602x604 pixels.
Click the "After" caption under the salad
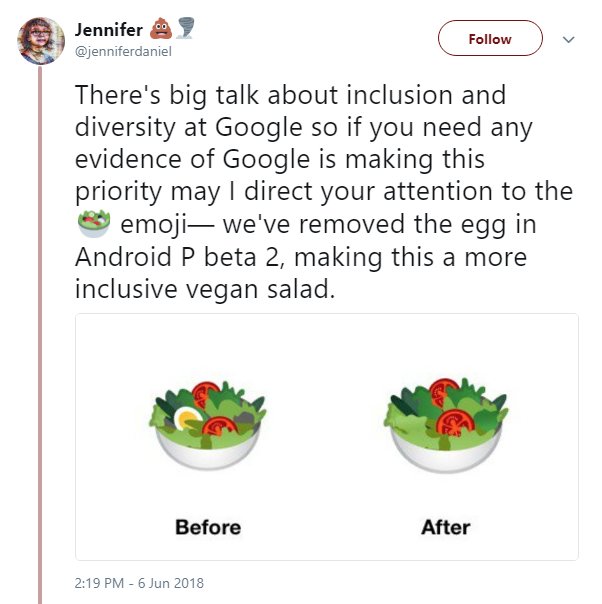[x=445, y=526]
